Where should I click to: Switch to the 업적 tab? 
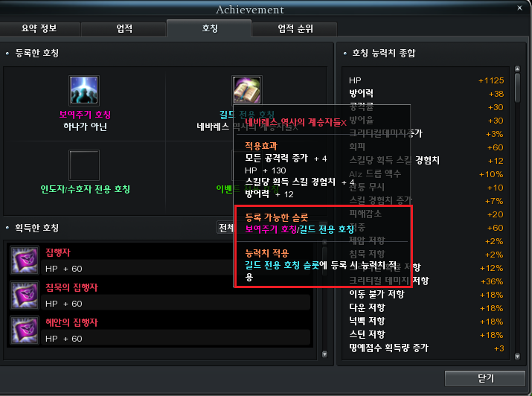(124, 28)
